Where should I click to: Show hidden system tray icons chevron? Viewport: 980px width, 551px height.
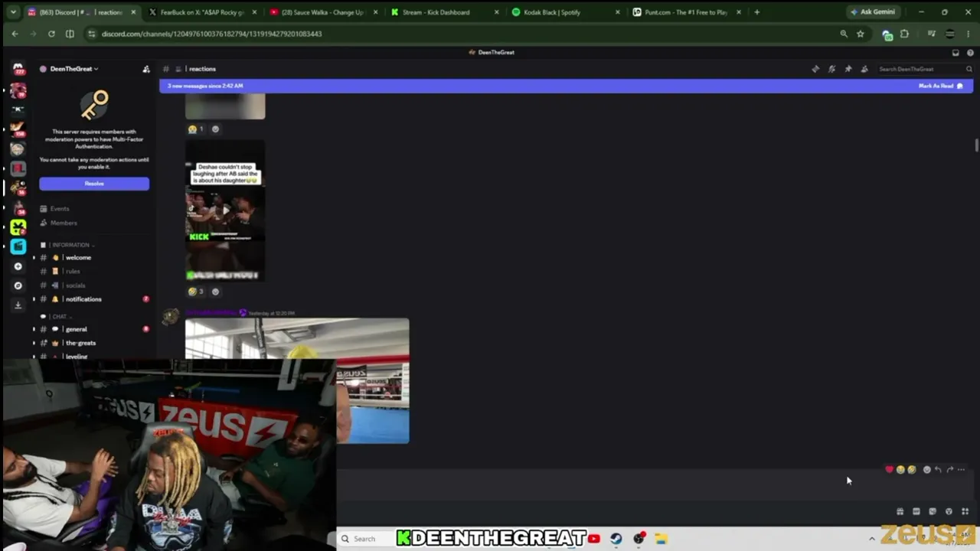click(x=871, y=539)
